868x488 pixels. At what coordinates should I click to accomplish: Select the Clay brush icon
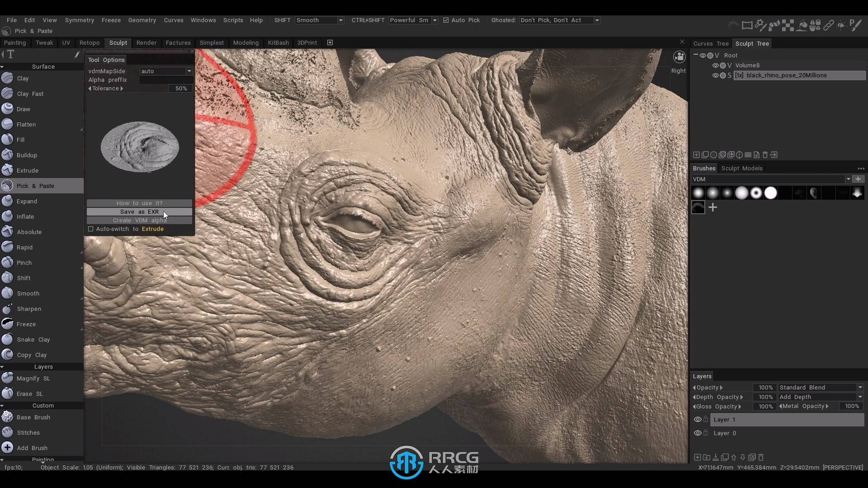pos(7,78)
